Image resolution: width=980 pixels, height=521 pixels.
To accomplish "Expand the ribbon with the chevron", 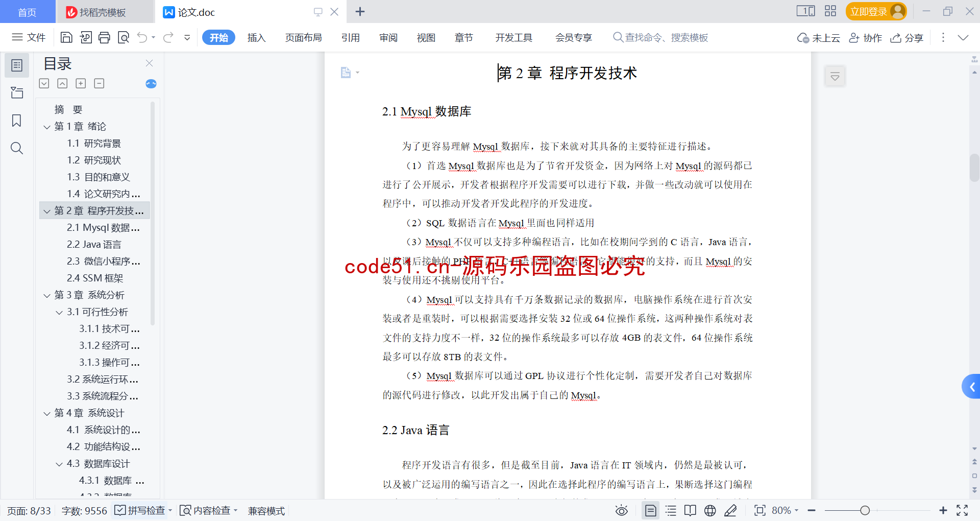I will click(x=963, y=37).
